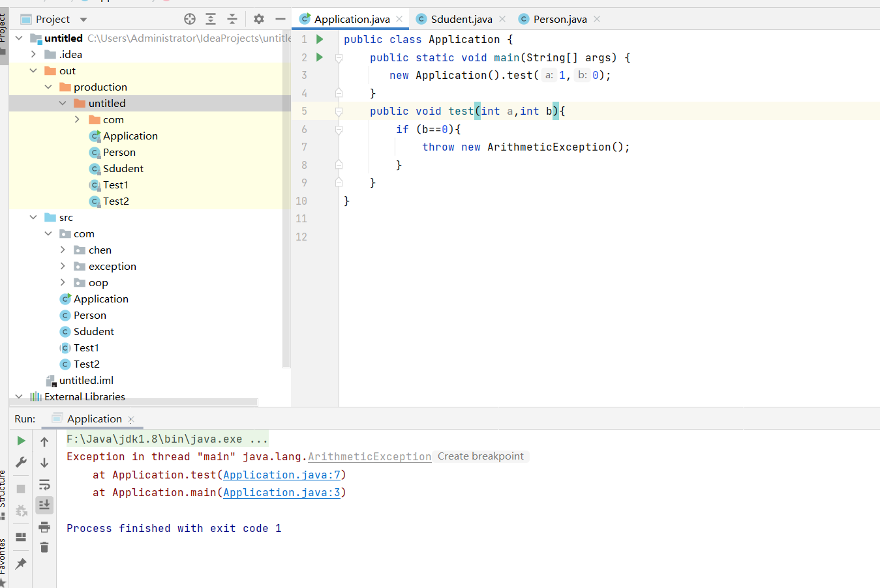The image size is (880, 588).
Task: Follow the Application.java:7 stack trace link
Action: 282,475
